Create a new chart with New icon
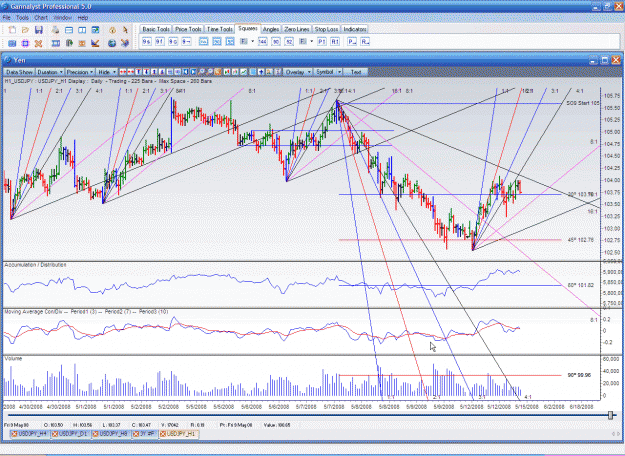 (x=12, y=30)
